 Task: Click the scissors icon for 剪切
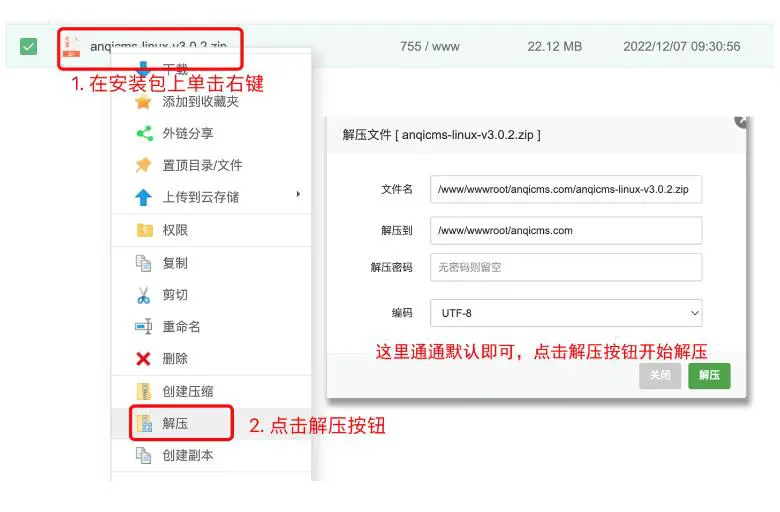(143, 295)
